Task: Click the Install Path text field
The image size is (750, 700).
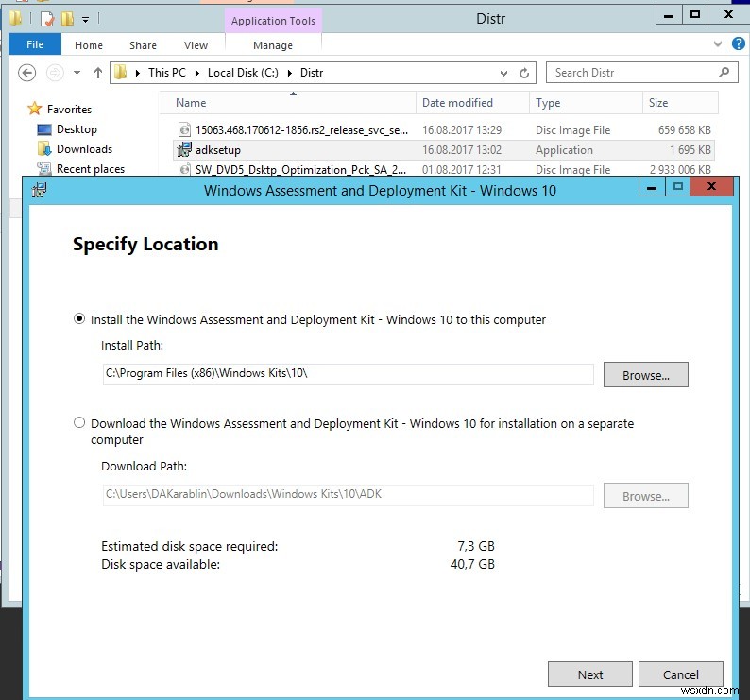Action: [348, 374]
